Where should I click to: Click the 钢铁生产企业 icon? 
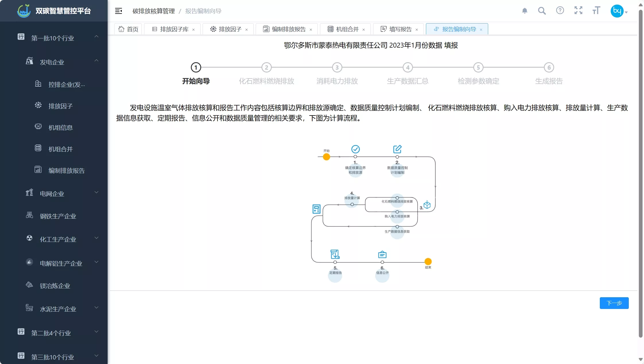pyautogui.click(x=30, y=215)
